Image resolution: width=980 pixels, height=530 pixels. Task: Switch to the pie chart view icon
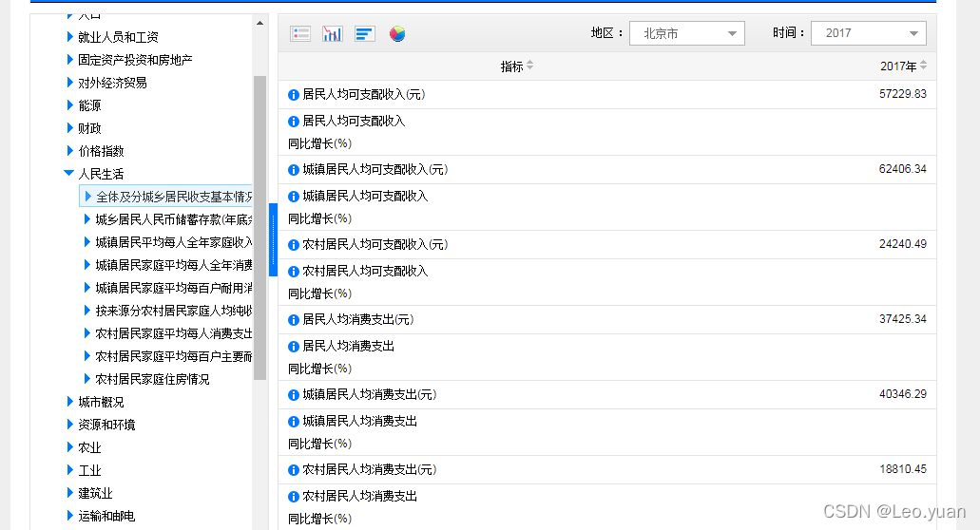click(x=397, y=33)
